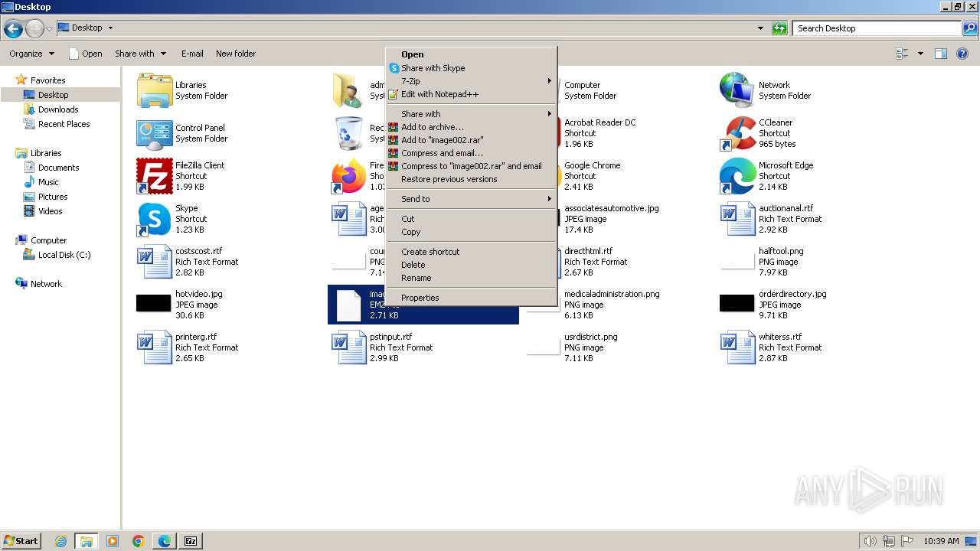Select the Firefox shortcut icon
The width and height of the screenshot is (980, 551).
click(x=349, y=176)
